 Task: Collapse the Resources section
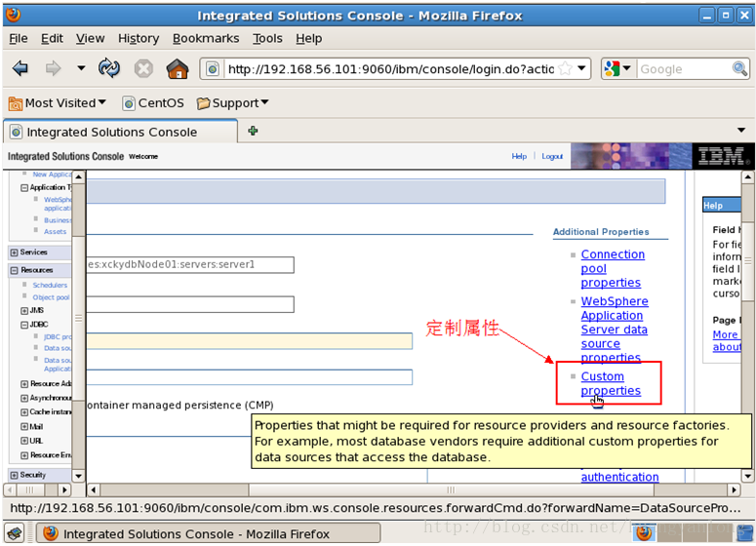tap(14, 270)
